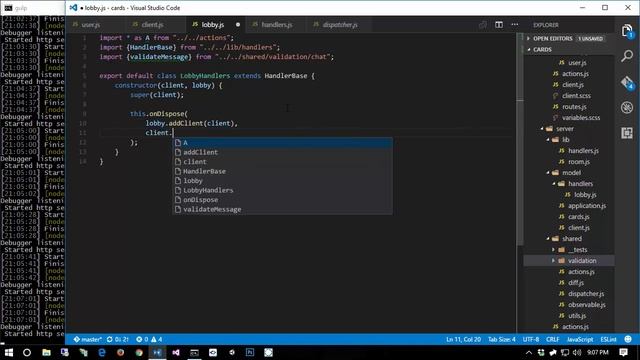Open the Action Center notification icon
The width and height of the screenshot is (640, 360).
pos(623,353)
